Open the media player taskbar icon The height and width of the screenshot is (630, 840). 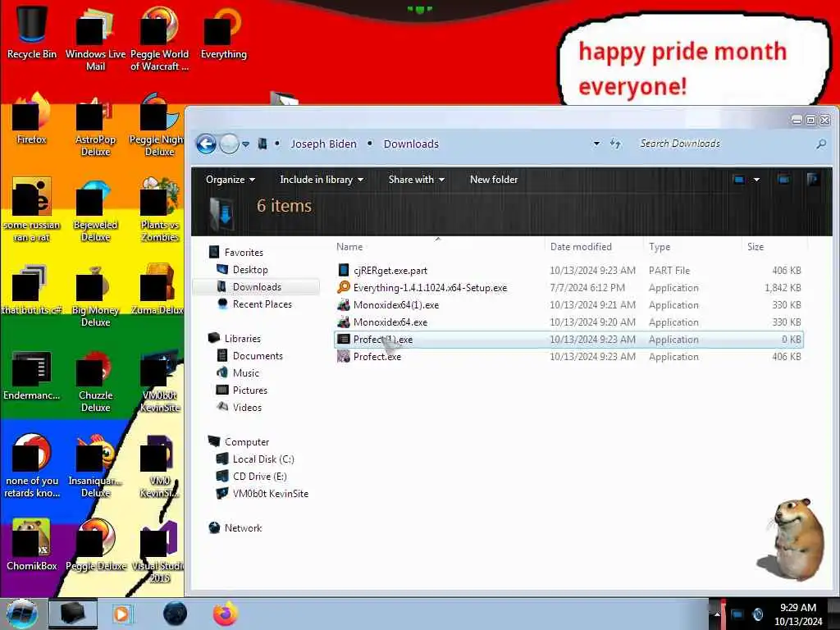pos(121,614)
